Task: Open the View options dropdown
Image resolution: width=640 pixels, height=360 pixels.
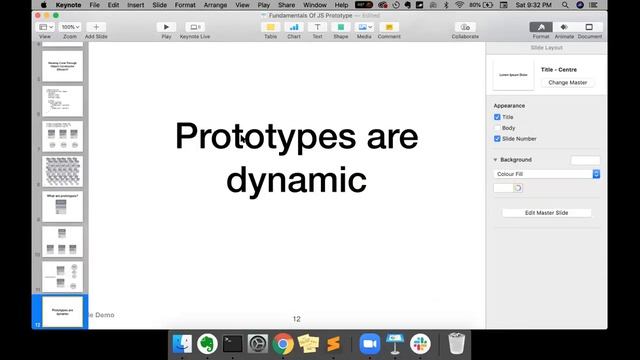Action: point(45,27)
